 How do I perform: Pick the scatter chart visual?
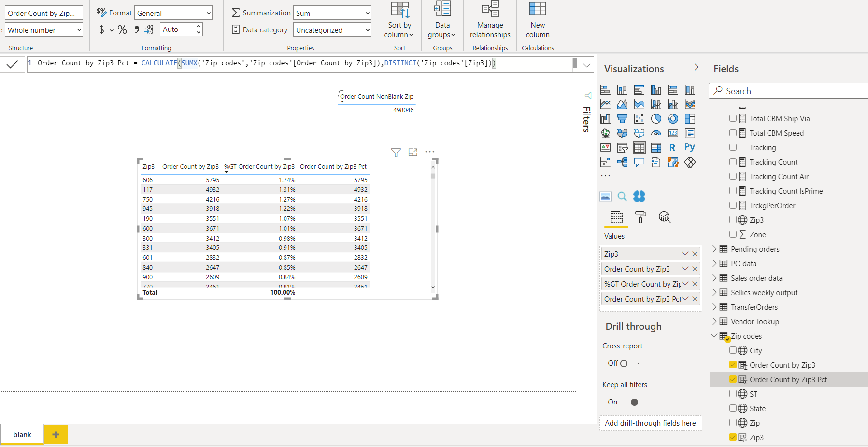(639, 118)
